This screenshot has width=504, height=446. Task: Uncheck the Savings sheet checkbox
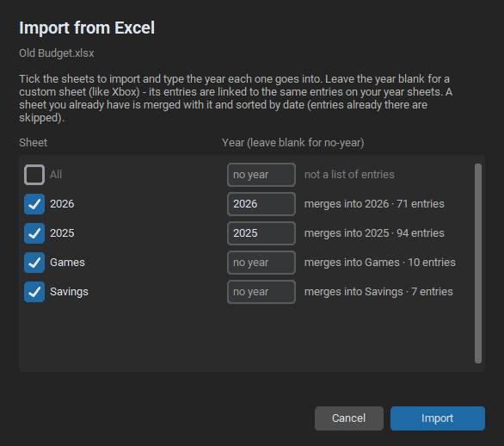click(34, 292)
